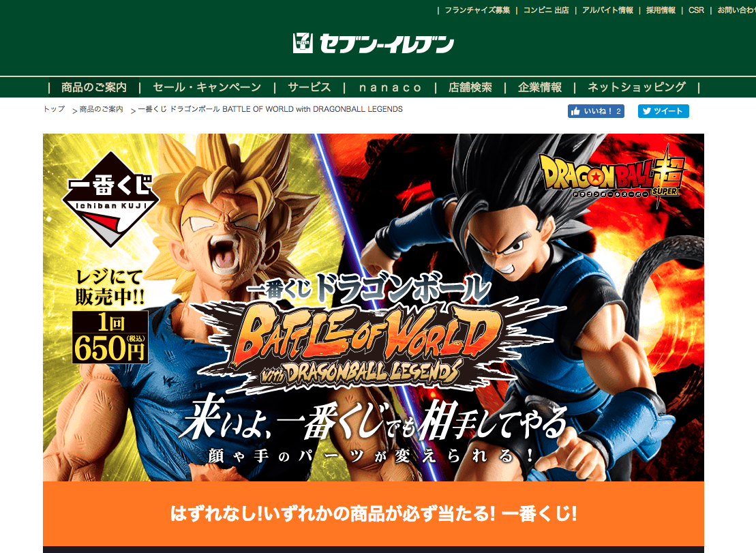Click the Seven-Eleven logo in the header
Image resolution: width=756 pixels, height=553 pixels.
tap(373, 44)
